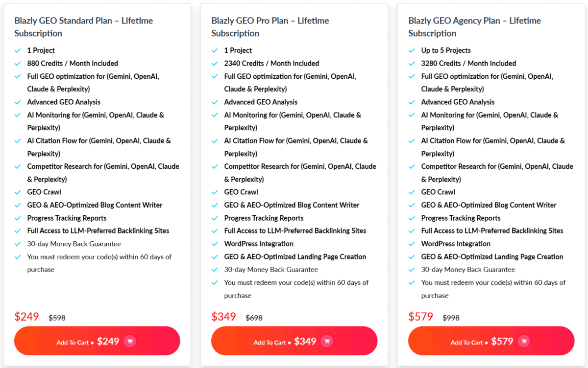
Task: Click cart icon on $349 Add To Cart button
Action: 327,341
